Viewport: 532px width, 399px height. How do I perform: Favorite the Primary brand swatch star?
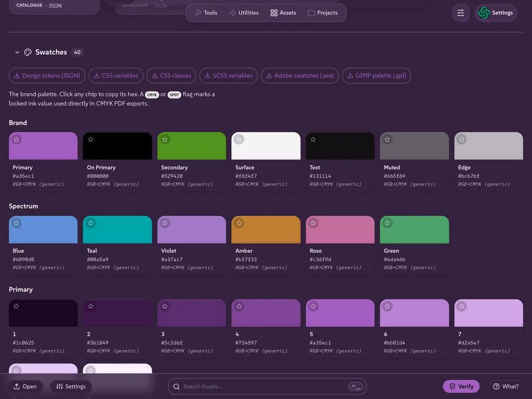point(16,140)
